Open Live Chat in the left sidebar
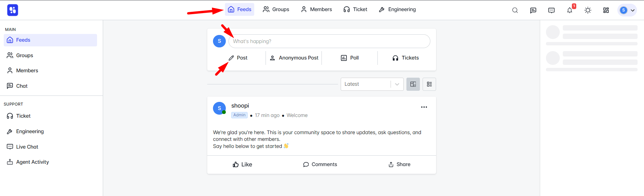Viewport: 644px width, 196px height. point(50,147)
